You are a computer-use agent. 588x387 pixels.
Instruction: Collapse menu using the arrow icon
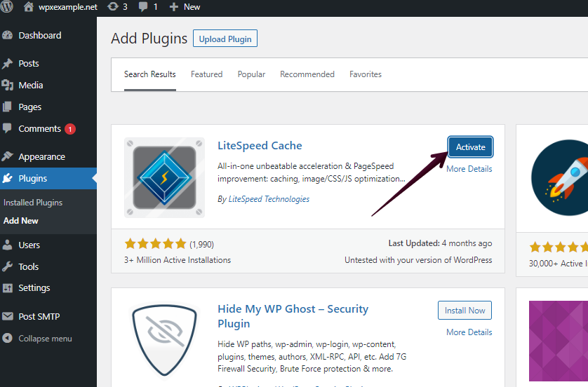click(8, 338)
